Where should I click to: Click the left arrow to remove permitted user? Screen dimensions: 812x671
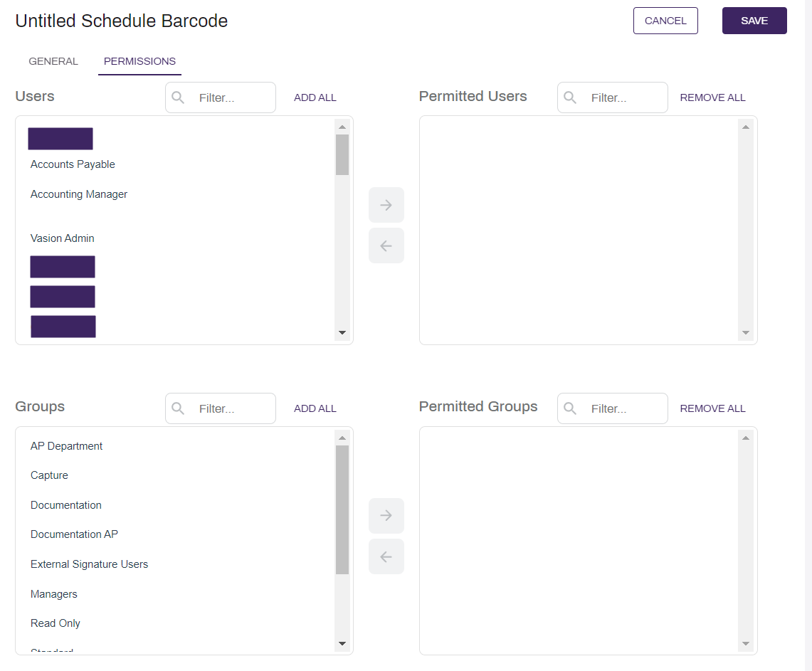[386, 246]
